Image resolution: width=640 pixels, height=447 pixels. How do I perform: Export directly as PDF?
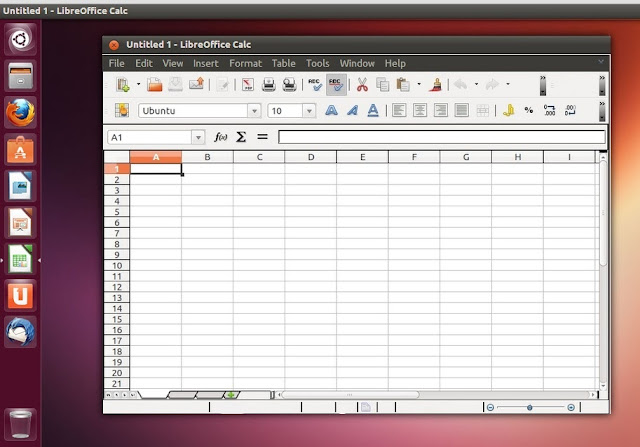pos(248,85)
